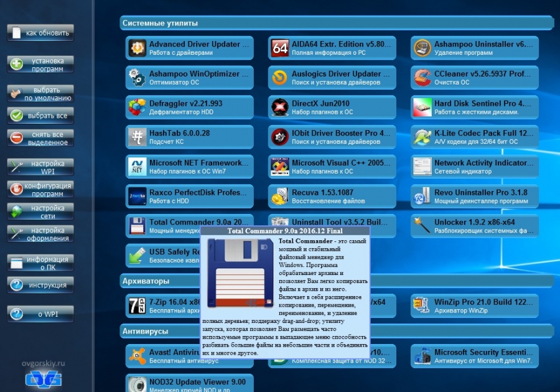Open 'настройка оформления' in sidebar
Viewport: 560px width, 392px height.
(x=40, y=234)
